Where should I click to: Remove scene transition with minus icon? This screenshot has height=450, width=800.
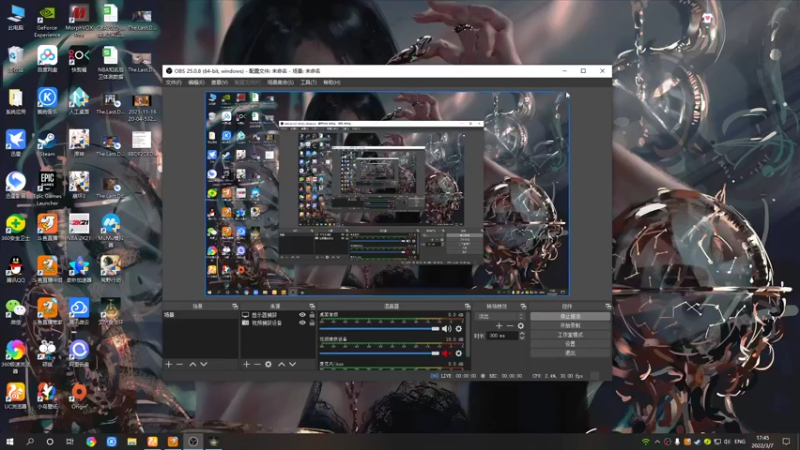pos(510,326)
